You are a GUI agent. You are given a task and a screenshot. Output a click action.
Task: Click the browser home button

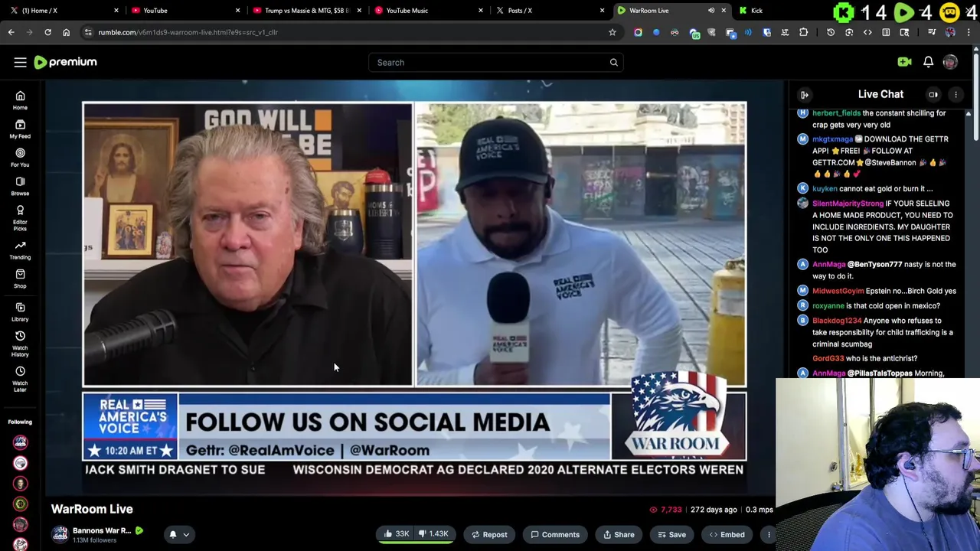pyautogui.click(x=66, y=32)
